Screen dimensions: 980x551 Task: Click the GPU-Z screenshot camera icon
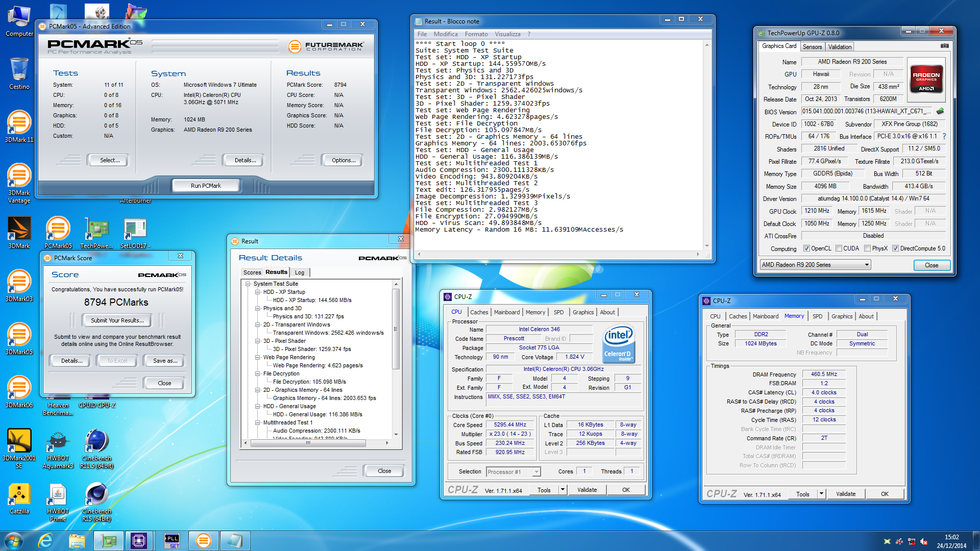(945, 46)
